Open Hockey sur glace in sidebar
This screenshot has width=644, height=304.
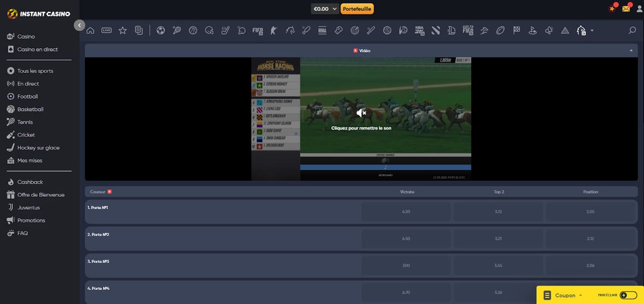click(x=38, y=147)
